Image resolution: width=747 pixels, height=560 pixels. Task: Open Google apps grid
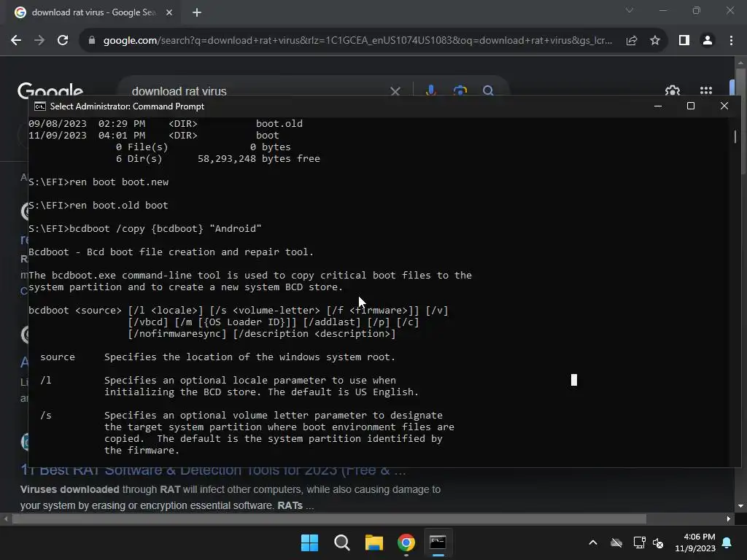[x=706, y=90]
